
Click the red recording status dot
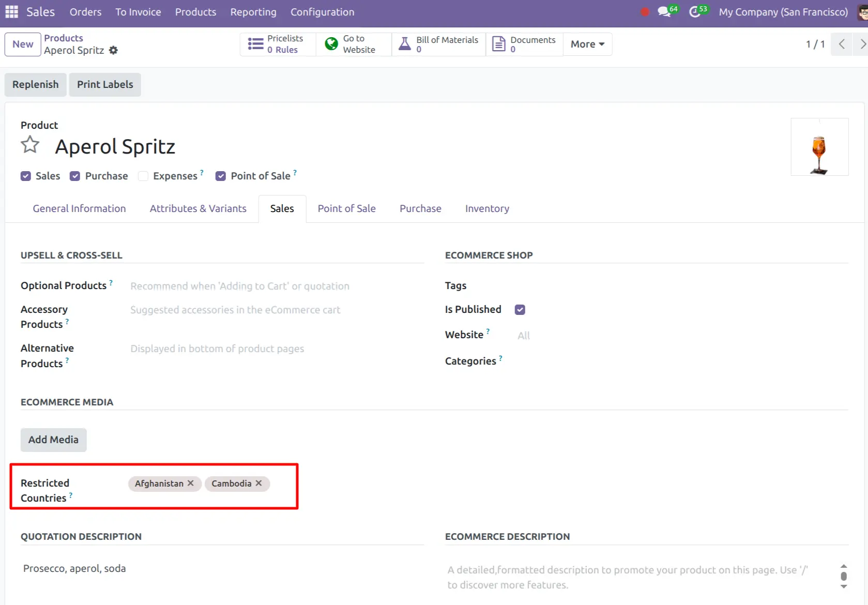(x=645, y=12)
